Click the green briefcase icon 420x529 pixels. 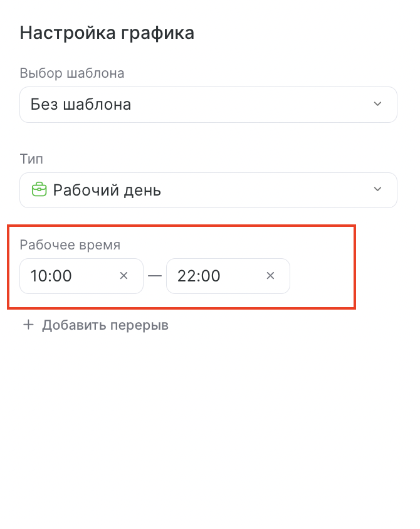click(39, 190)
